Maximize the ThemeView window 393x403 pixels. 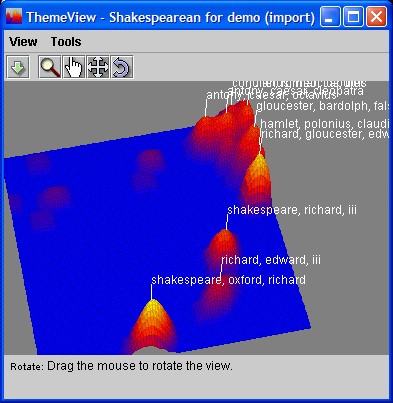tap(353, 17)
